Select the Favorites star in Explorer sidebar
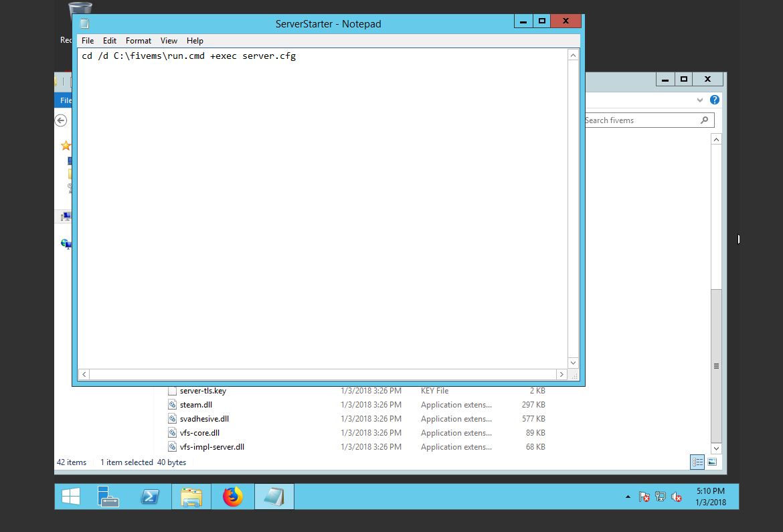The image size is (783, 532). tap(66, 145)
